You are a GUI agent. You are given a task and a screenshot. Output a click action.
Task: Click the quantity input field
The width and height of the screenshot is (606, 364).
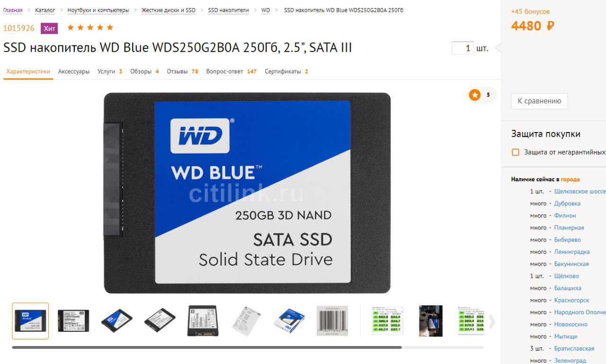463,48
